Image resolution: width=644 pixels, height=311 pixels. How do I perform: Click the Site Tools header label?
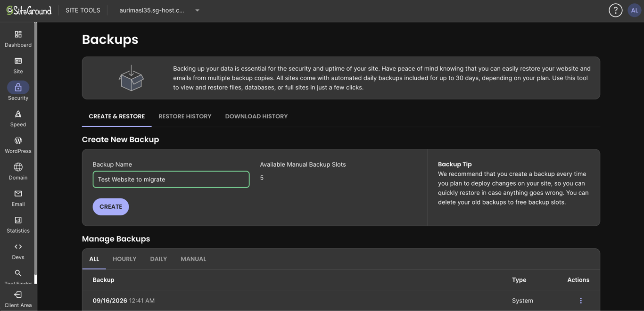[x=83, y=10]
